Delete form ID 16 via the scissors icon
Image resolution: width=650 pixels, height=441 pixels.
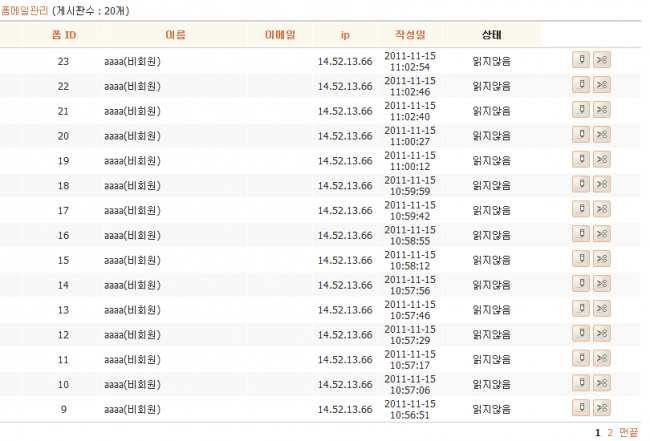(601, 234)
